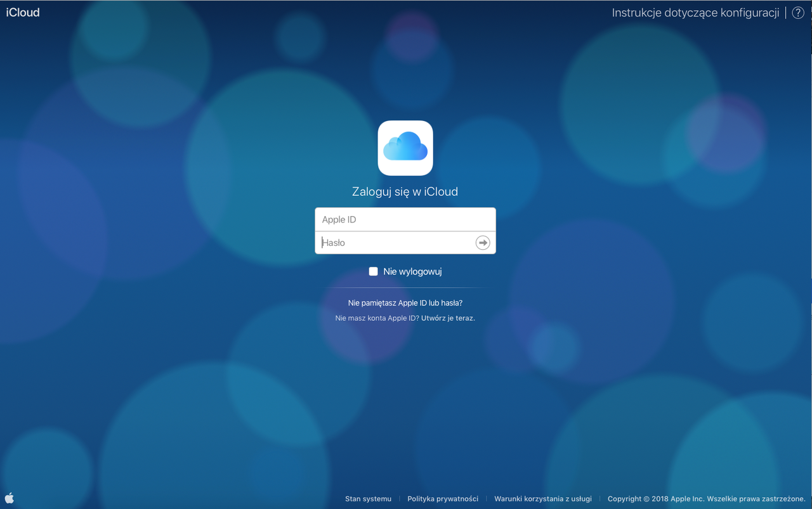The height and width of the screenshot is (509, 812).
Task: Click Nie pamiętasz Apple ID lub hasła link
Action: (405, 303)
